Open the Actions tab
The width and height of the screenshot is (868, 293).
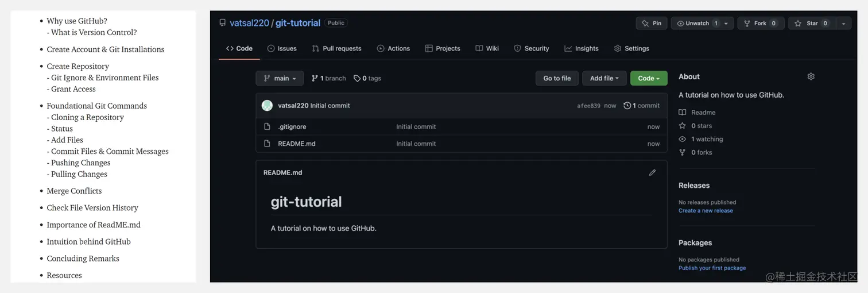[x=393, y=48]
